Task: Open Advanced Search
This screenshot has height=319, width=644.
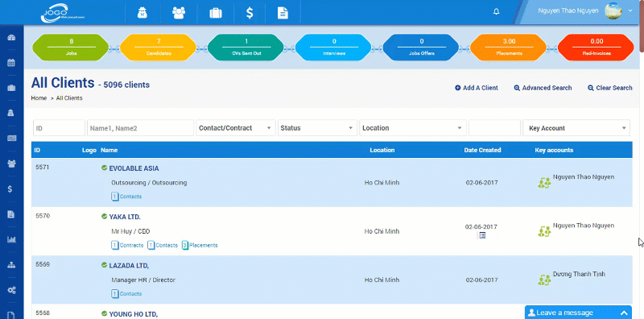Action: point(543,88)
